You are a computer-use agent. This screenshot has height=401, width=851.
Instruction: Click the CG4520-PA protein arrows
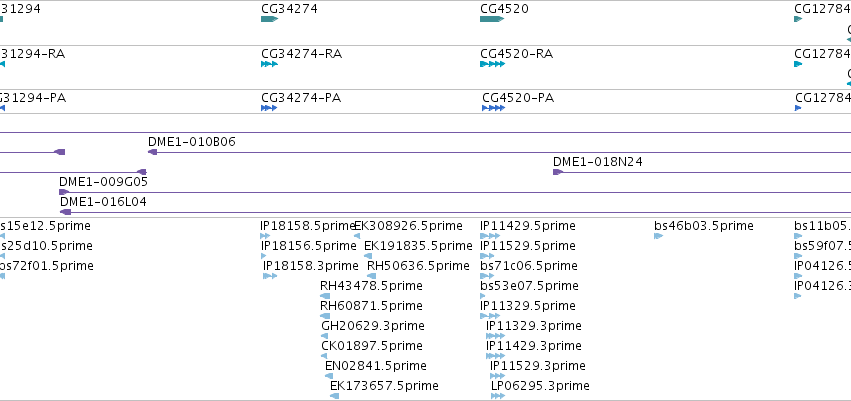click(x=493, y=108)
